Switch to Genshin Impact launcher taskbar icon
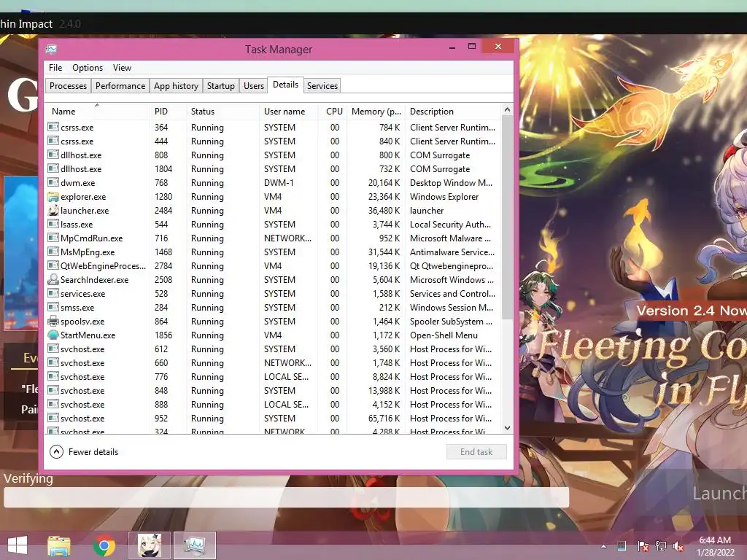The height and width of the screenshot is (560, 747). pos(150,545)
